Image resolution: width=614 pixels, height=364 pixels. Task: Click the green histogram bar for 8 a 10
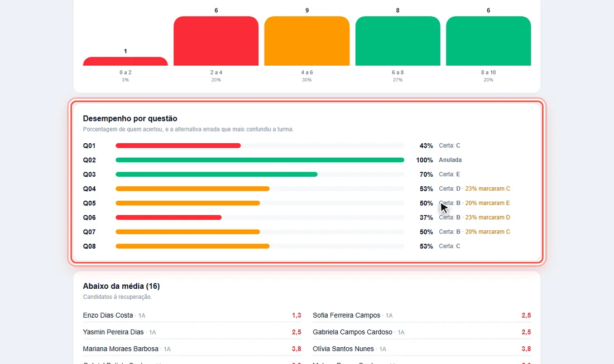coord(488,41)
